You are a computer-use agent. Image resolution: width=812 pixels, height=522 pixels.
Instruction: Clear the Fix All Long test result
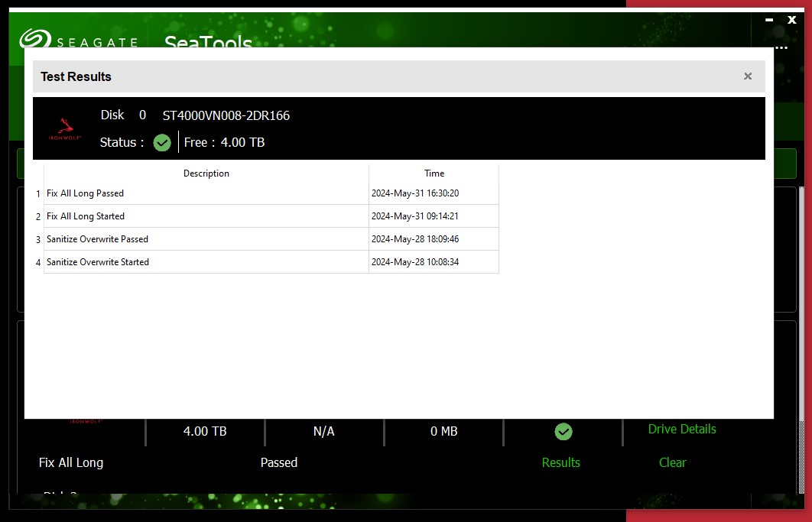click(x=672, y=462)
